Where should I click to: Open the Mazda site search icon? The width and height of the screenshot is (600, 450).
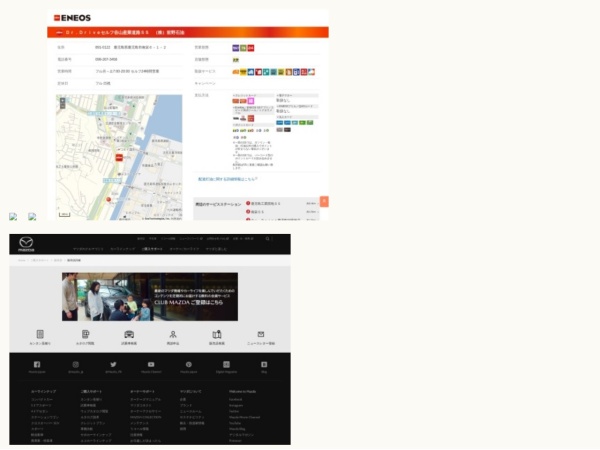(x=267, y=238)
